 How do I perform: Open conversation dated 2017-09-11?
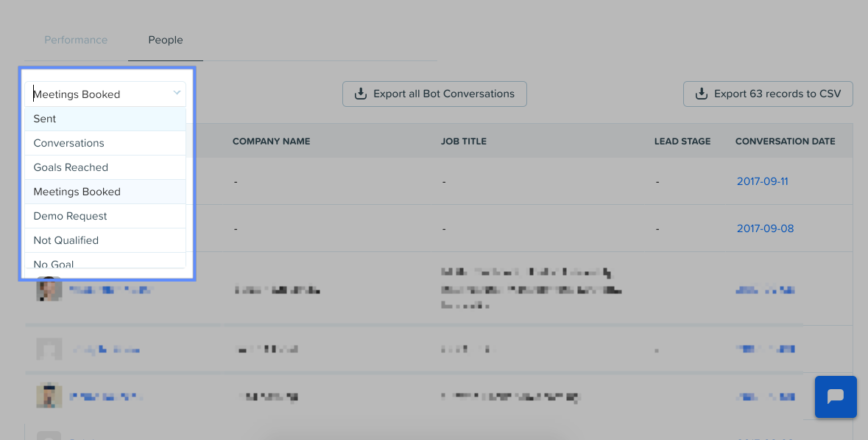tap(762, 181)
